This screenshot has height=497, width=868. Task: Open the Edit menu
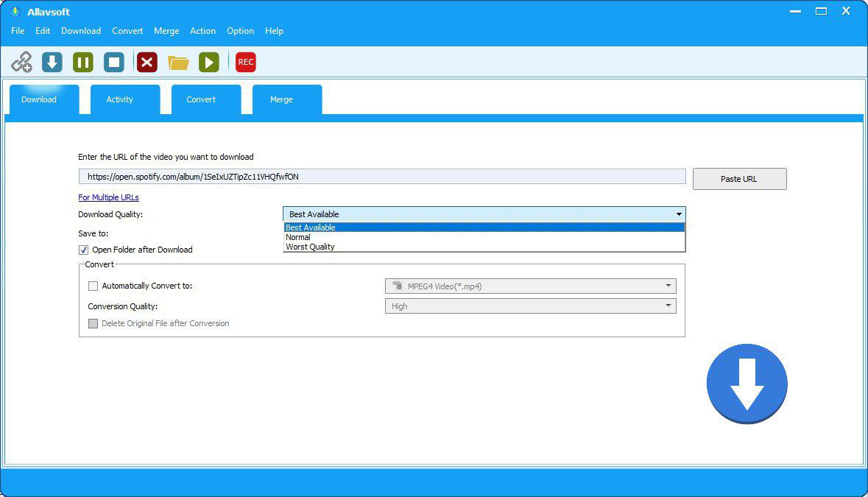pos(43,31)
